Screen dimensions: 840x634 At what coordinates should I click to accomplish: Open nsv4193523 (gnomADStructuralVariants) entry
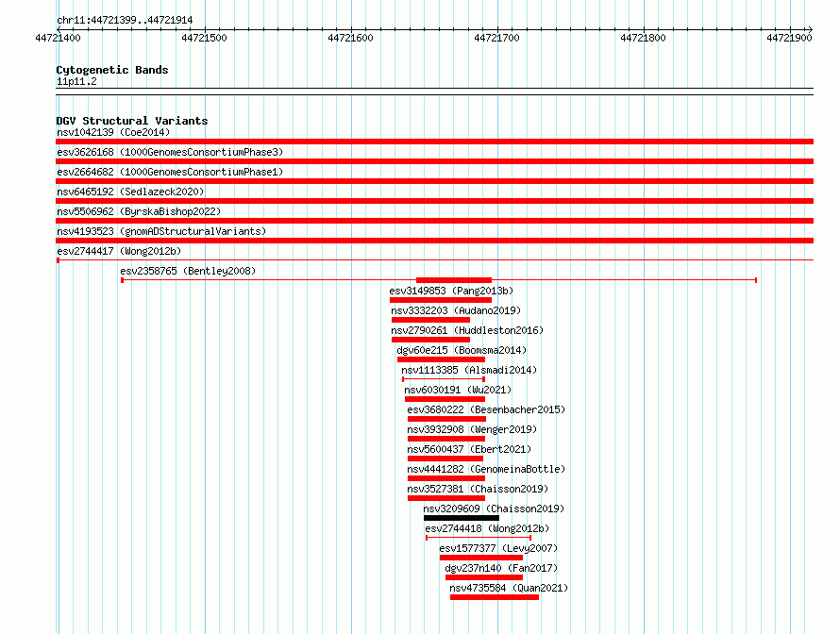pos(161,231)
